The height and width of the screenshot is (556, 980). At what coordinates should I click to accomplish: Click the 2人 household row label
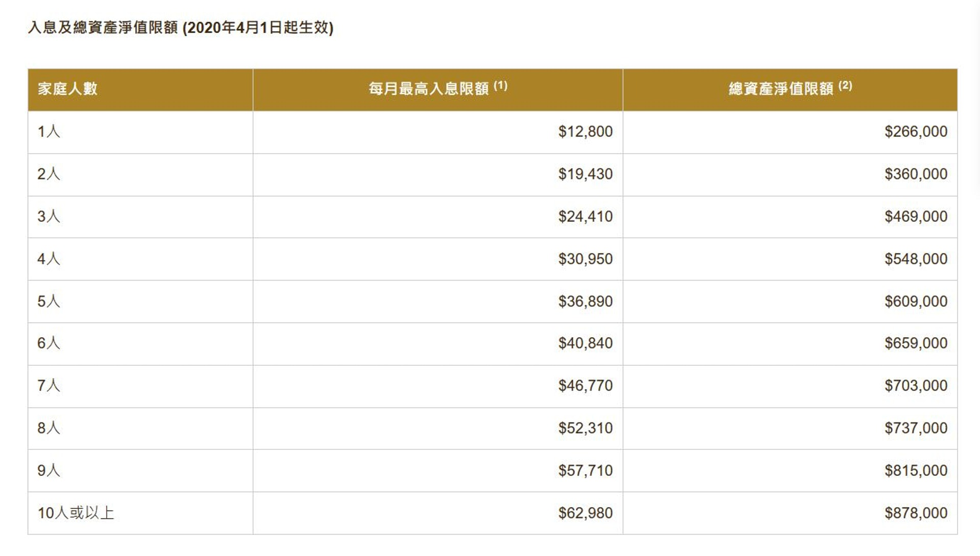coord(49,174)
